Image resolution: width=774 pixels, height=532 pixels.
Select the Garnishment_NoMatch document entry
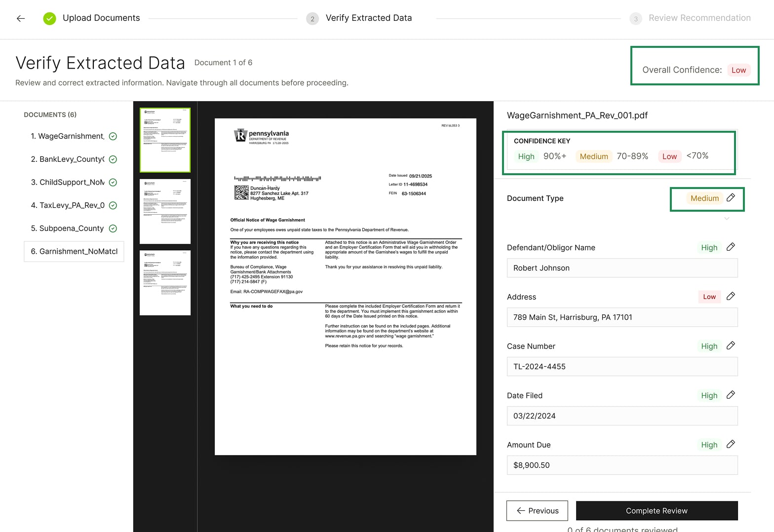(74, 251)
